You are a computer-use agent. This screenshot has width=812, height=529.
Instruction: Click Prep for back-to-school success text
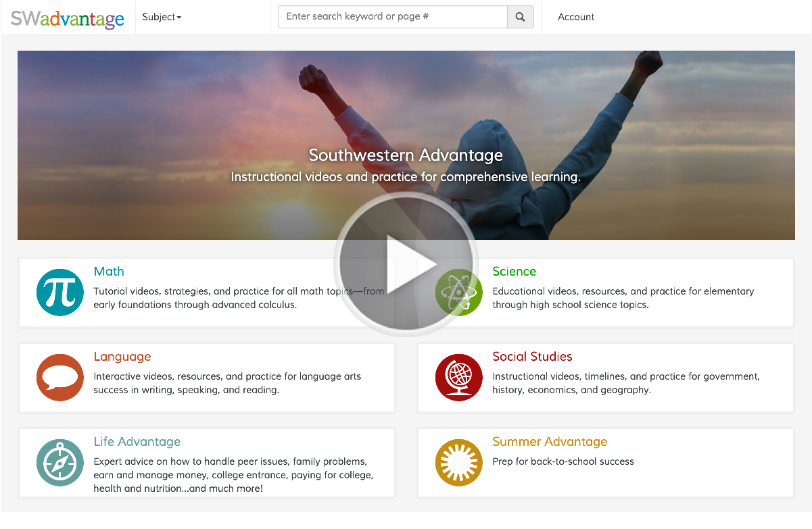coord(563,461)
